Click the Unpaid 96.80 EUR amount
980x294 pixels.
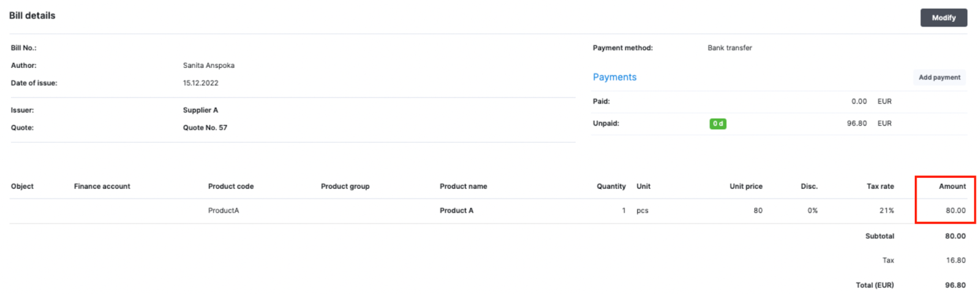[869, 124]
